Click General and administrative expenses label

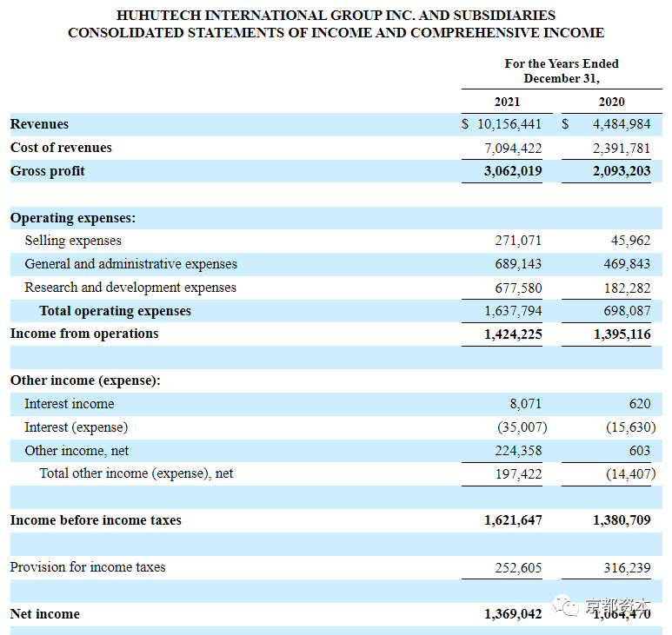(130, 264)
